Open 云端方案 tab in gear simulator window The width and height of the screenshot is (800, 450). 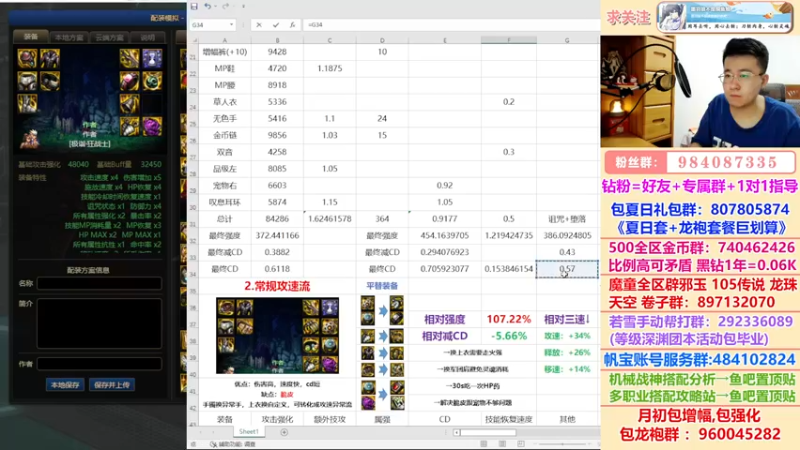(x=109, y=37)
